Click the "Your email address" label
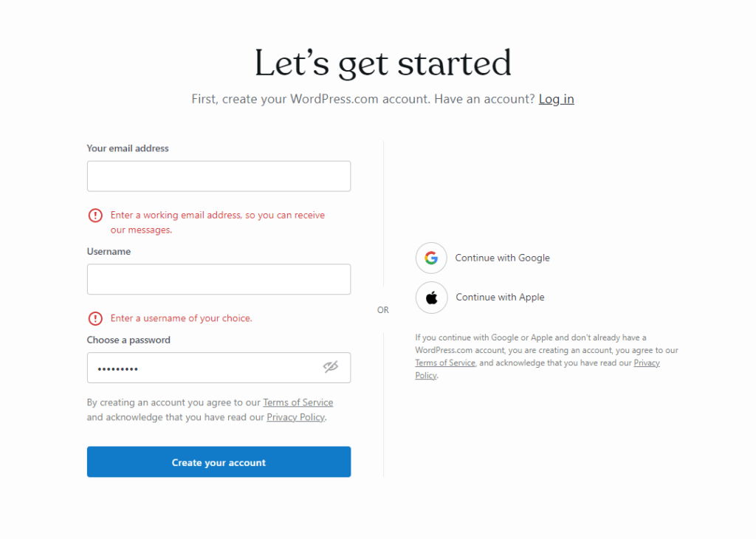Image resolution: width=756 pixels, height=539 pixels. (128, 148)
